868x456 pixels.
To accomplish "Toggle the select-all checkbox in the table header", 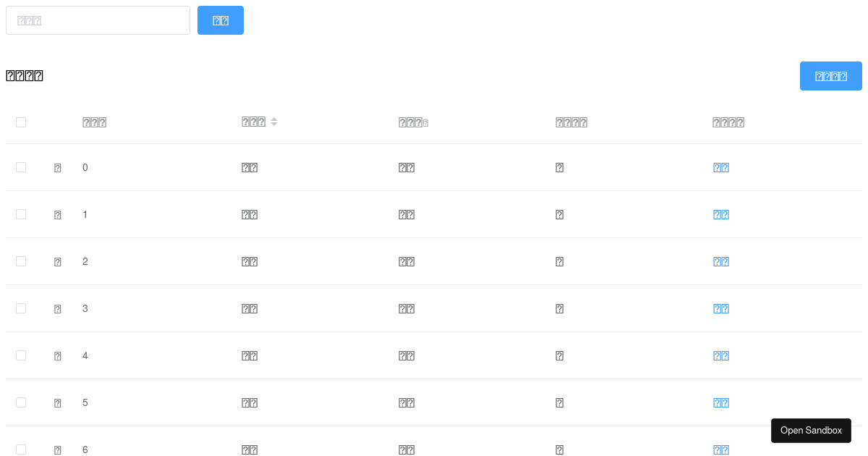I will [x=21, y=122].
